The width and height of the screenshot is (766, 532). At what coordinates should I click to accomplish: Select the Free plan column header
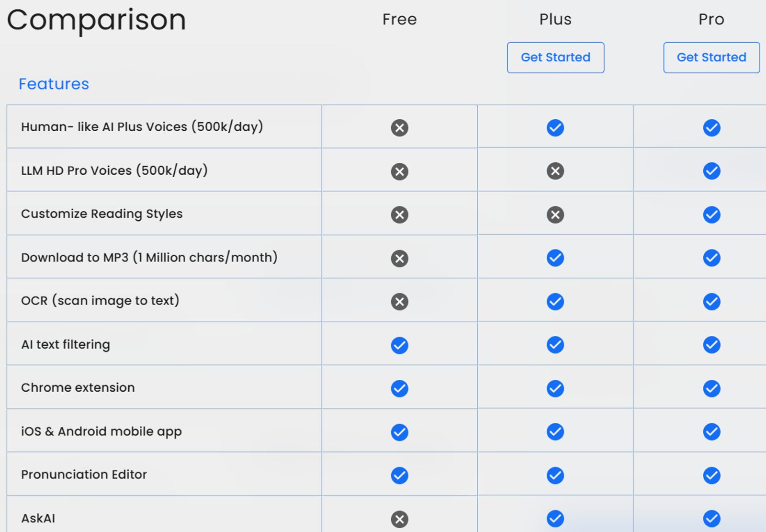click(399, 19)
